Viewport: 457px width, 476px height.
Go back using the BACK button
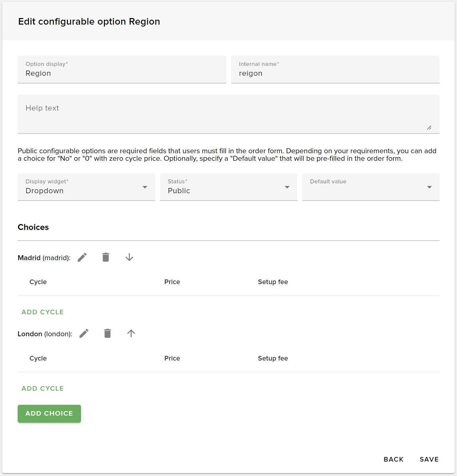(x=393, y=459)
